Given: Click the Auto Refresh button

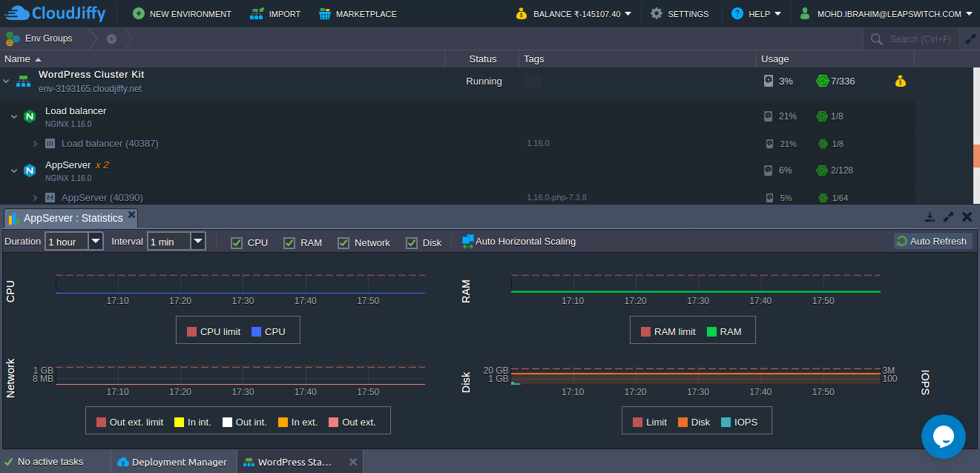Looking at the screenshot, I should [x=932, y=241].
